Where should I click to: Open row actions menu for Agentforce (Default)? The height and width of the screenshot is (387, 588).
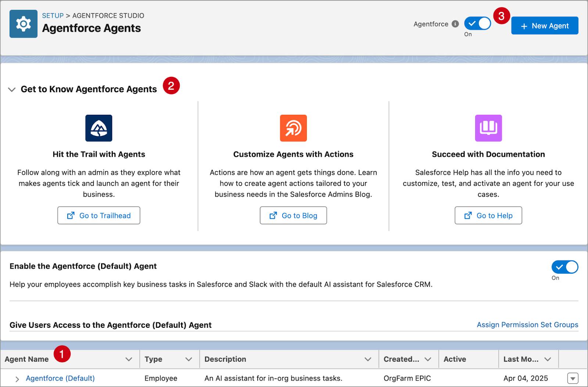573,378
